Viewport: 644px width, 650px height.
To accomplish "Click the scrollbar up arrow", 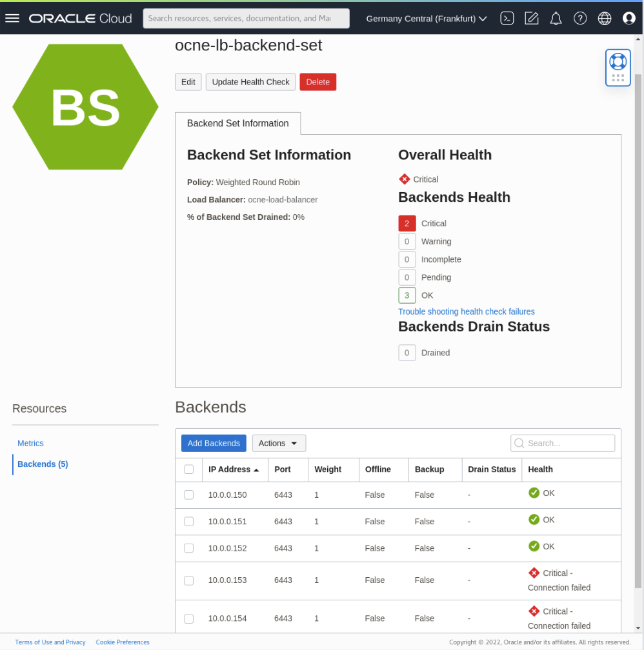I will click(638, 39).
